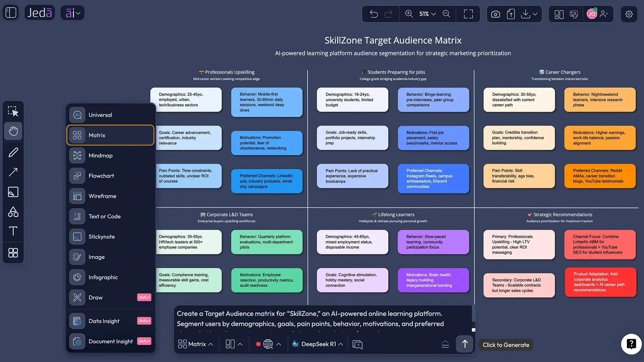Choose Infographic mode
The width and height of the screenshot is (644, 362).
[x=110, y=277]
